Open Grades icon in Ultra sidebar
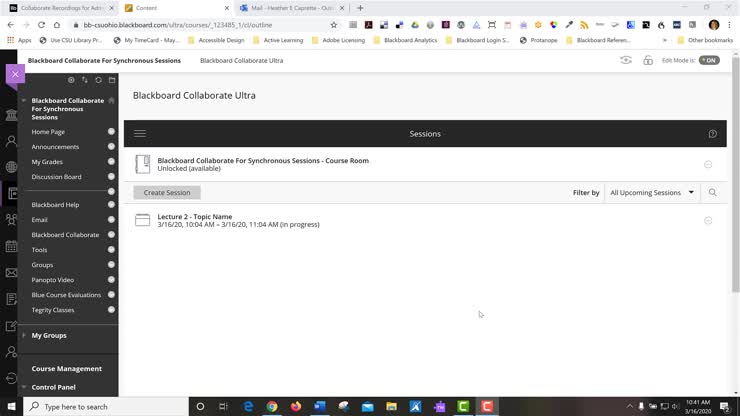The width and height of the screenshot is (740, 416). point(11,299)
